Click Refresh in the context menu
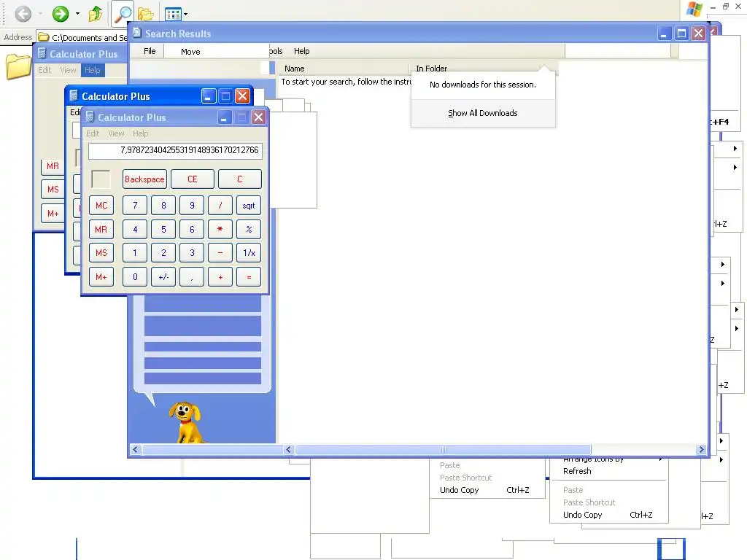The width and height of the screenshot is (747, 560). point(577,471)
